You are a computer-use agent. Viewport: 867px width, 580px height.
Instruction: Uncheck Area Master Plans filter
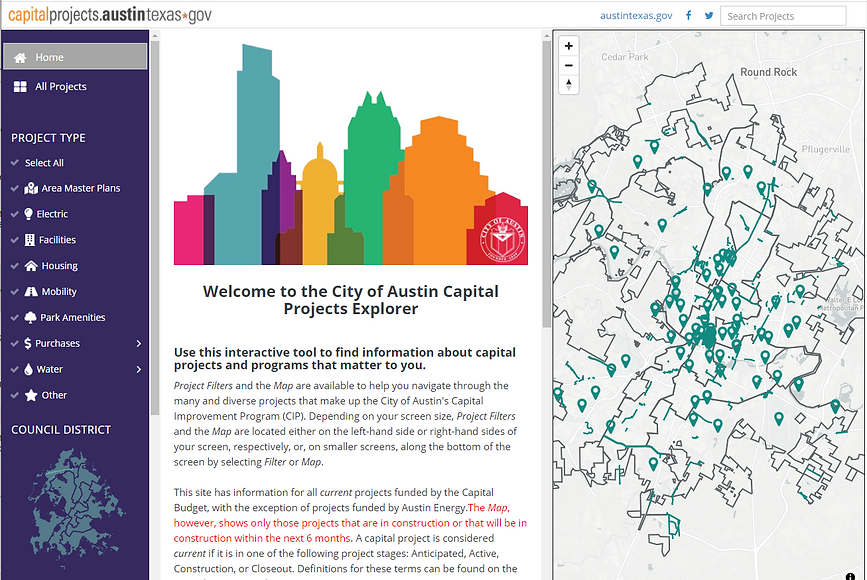(x=15, y=189)
